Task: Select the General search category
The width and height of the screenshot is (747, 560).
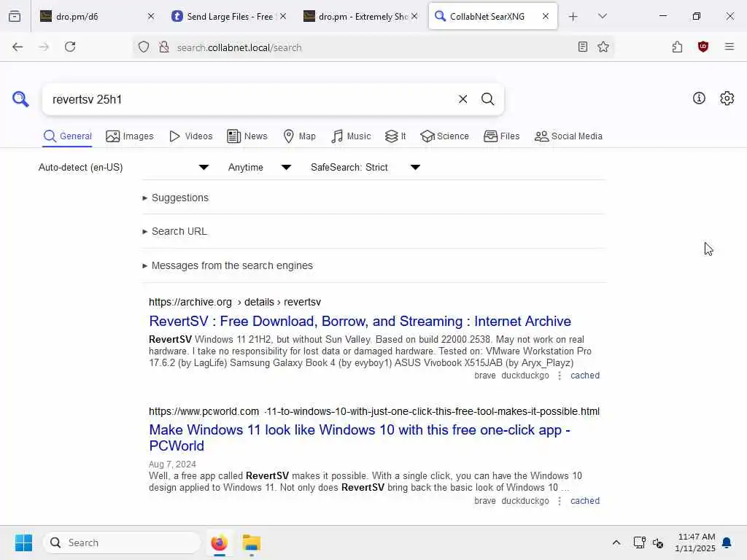Action: coord(68,136)
